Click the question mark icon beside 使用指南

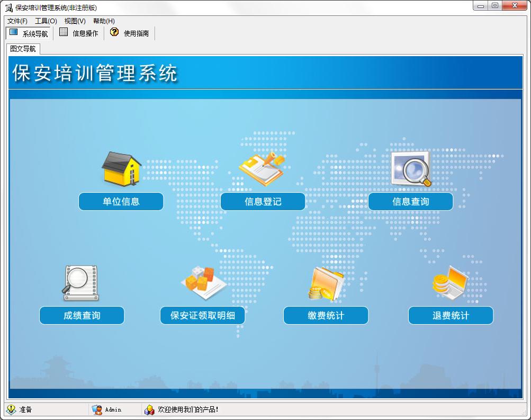(114, 32)
